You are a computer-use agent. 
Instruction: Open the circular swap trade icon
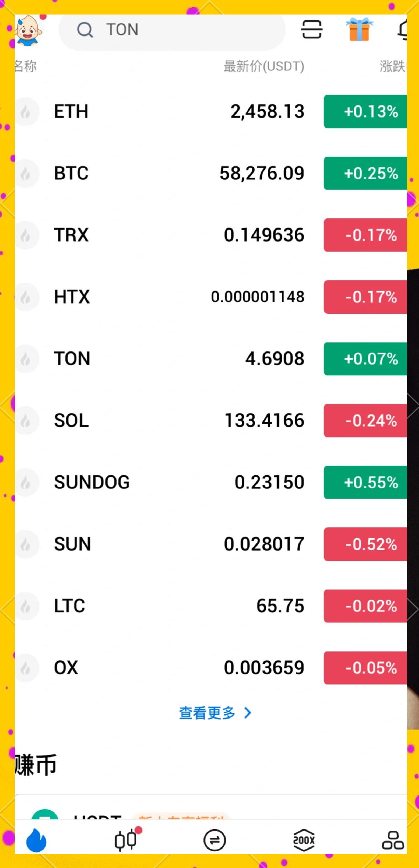point(215,840)
